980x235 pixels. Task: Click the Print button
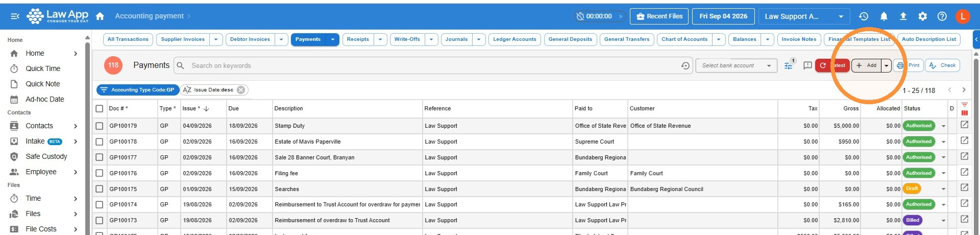(x=909, y=65)
